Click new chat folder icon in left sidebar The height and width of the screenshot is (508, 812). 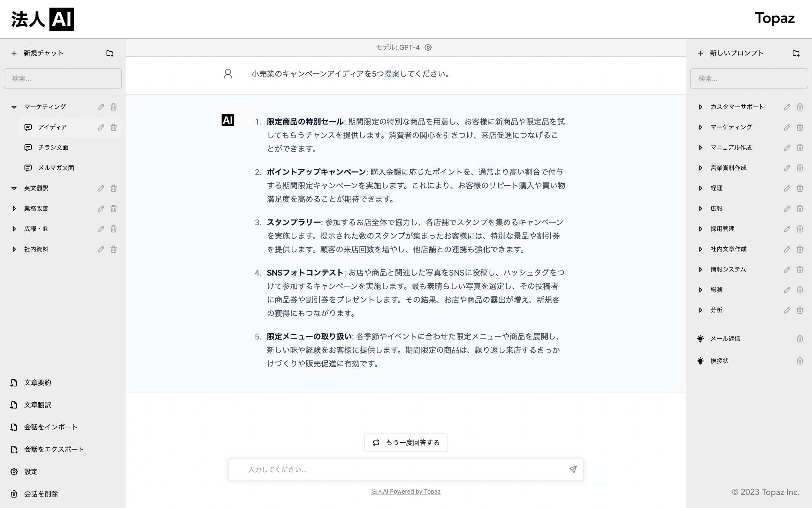click(x=110, y=53)
